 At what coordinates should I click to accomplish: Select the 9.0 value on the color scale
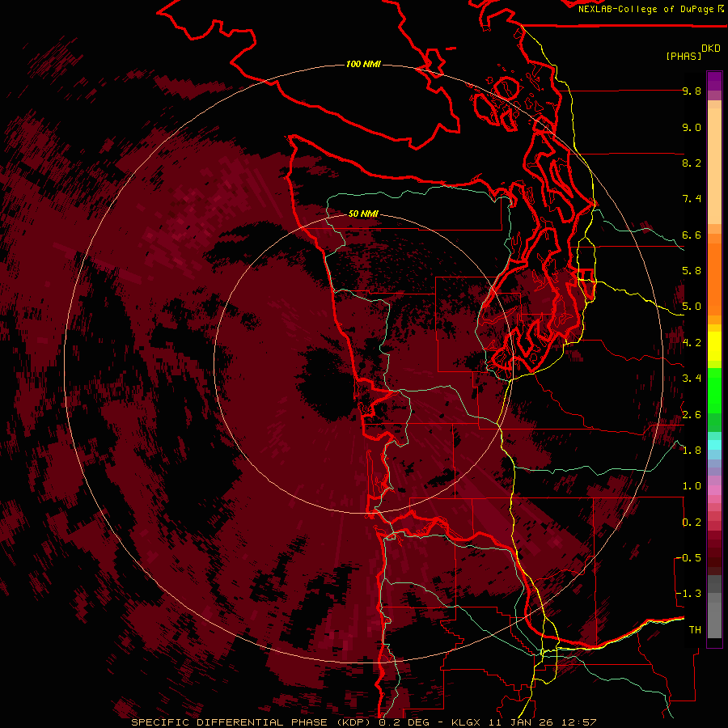click(692, 127)
